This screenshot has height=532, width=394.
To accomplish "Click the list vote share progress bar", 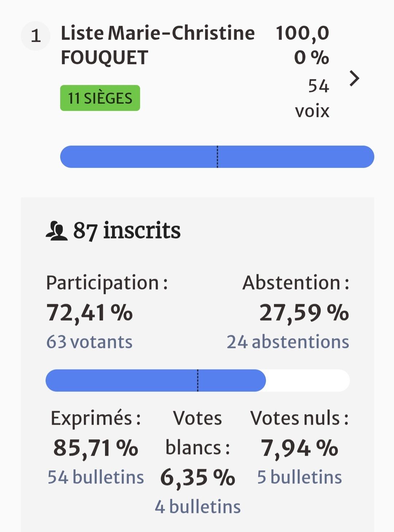I will pyautogui.click(x=146, y=157).
